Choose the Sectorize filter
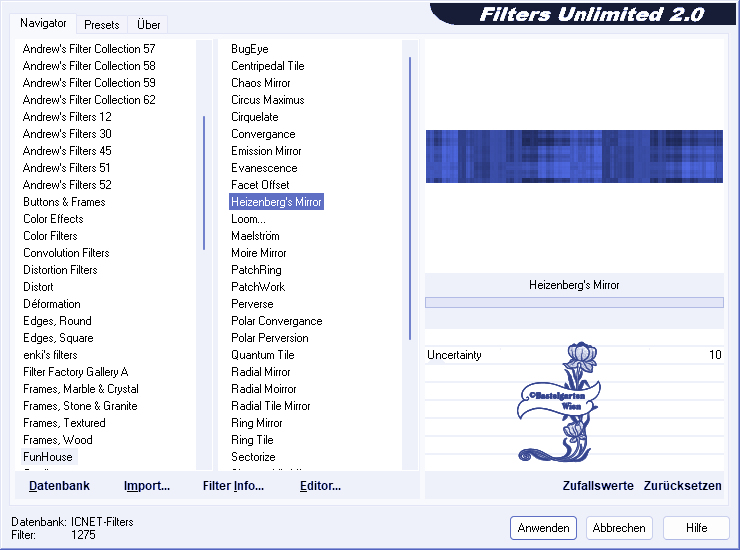The image size is (740, 550). (253, 457)
